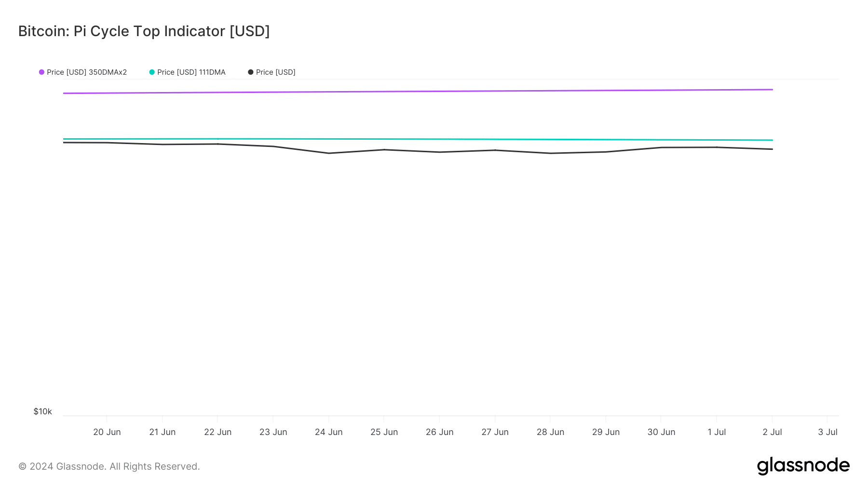The height and width of the screenshot is (488, 868).
Task: Select the 24 Jun date tick
Action: coord(329,432)
